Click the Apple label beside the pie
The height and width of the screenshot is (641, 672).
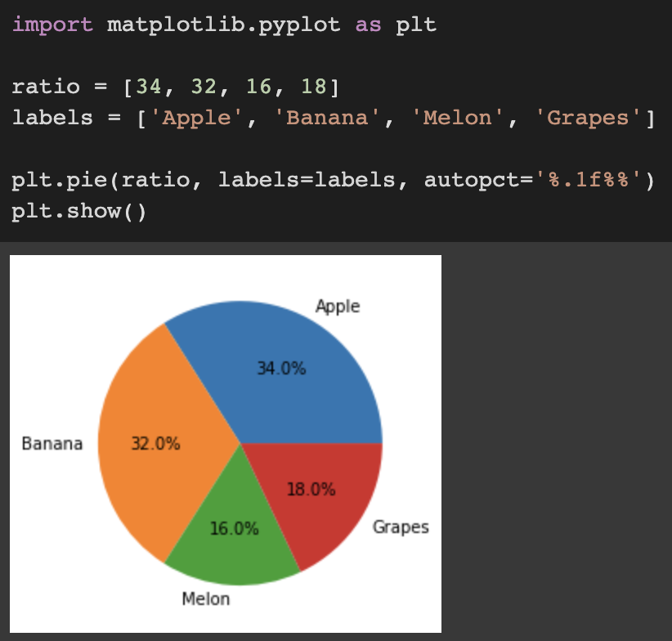[338, 307]
